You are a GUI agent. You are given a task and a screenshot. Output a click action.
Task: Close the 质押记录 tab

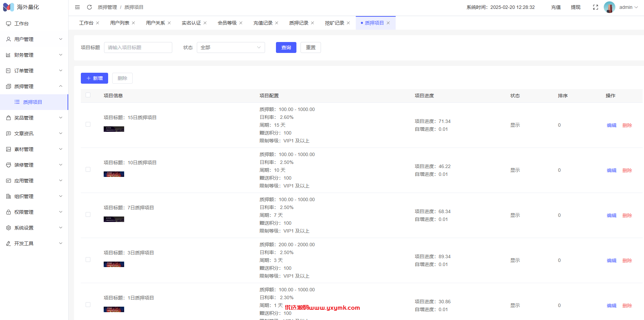pos(312,23)
